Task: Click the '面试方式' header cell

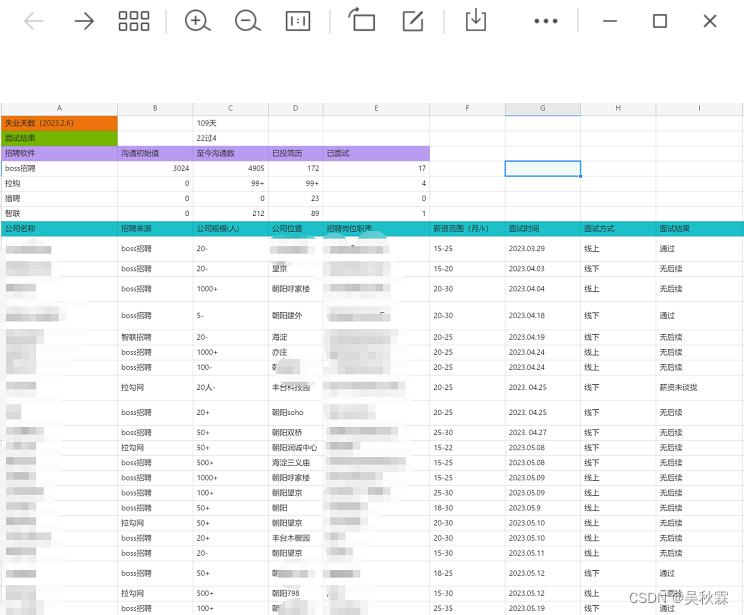Action: [618, 229]
